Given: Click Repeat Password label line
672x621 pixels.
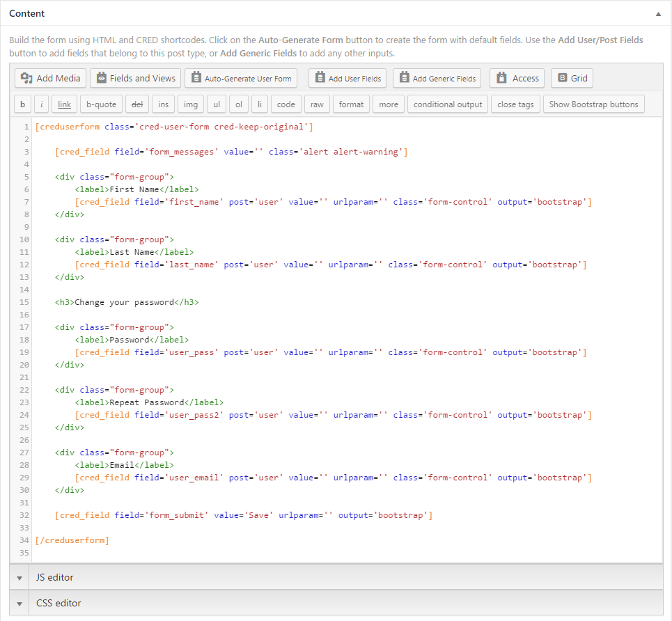Looking at the screenshot, I should (x=149, y=402).
